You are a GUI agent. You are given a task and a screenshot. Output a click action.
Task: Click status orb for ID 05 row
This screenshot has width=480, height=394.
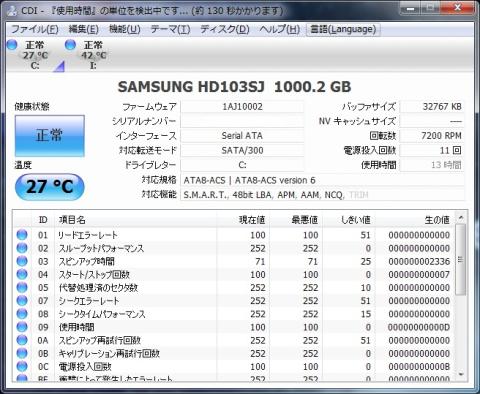pyautogui.click(x=22, y=287)
